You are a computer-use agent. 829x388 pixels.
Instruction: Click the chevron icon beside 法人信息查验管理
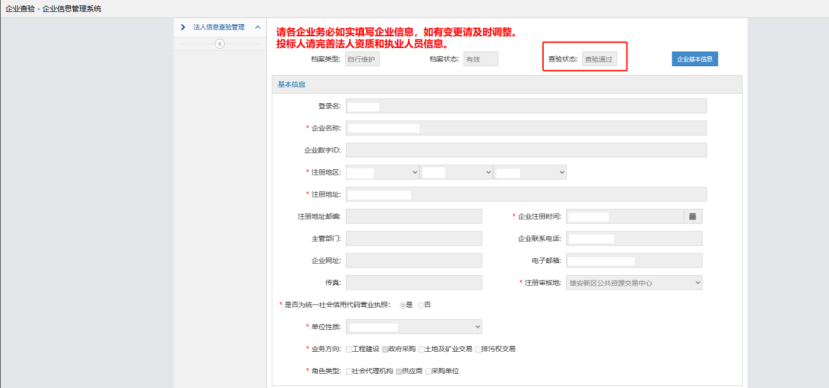pos(183,27)
